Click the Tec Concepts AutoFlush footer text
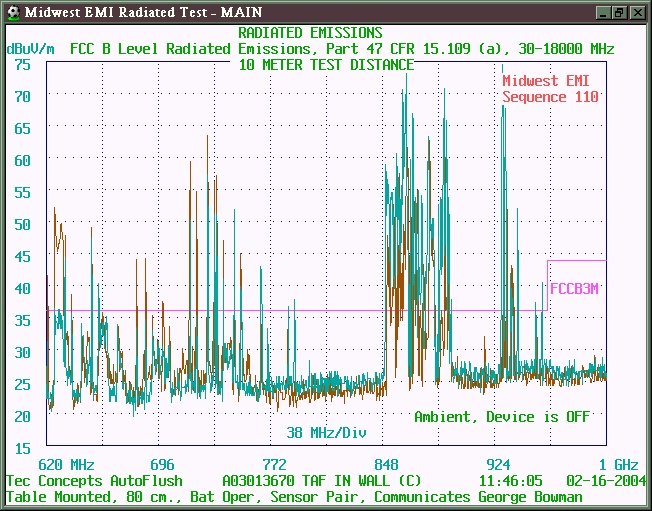This screenshot has height=511, width=652. pyautogui.click(x=95, y=481)
